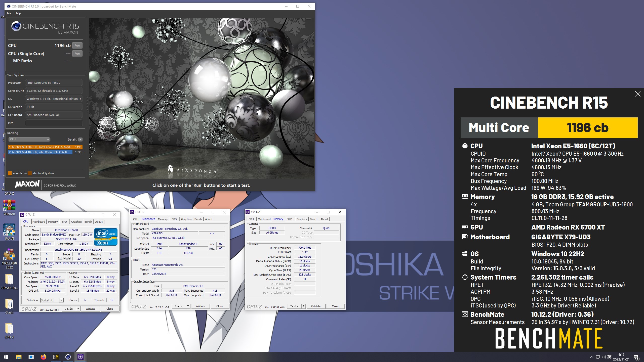The height and width of the screenshot is (362, 644).
Task: Open Graphics tab in middle CPU-Z
Action: (x=186, y=219)
